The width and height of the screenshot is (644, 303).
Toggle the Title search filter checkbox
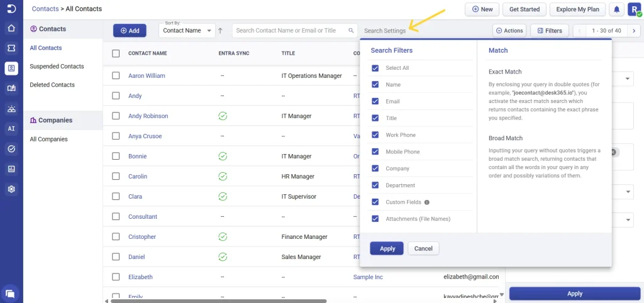click(x=375, y=118)
